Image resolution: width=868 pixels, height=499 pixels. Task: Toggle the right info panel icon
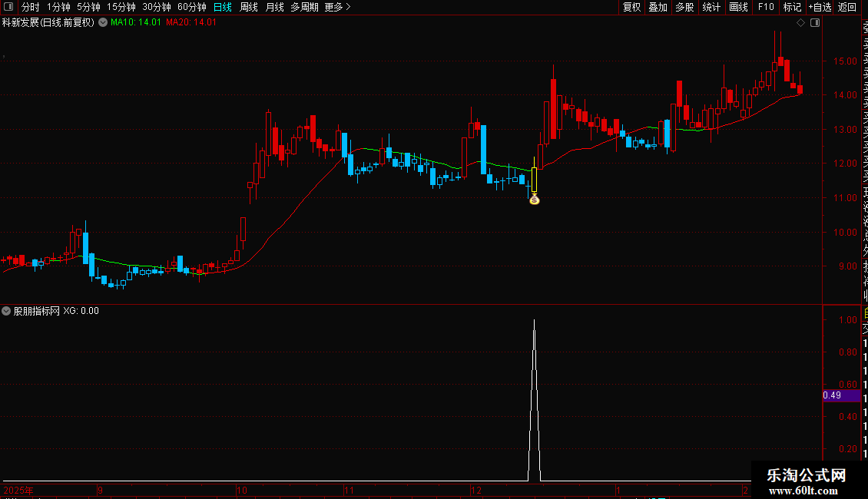pyautogui.click(x=815, y=23)
